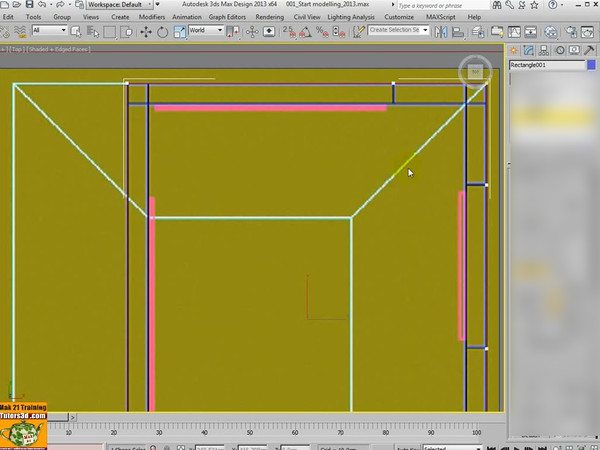Open the Lighting Analysis menu
This screenshot has height=450, width=600.
351,17
